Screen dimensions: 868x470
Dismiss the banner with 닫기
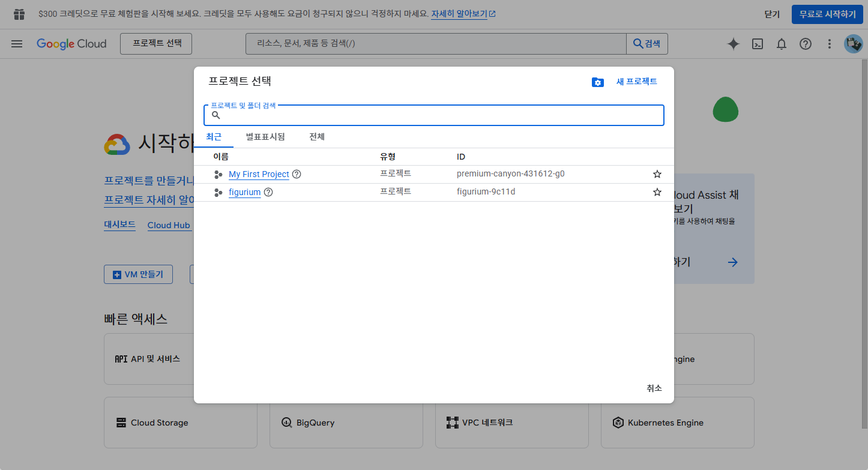pyautogui.click(x=772, y=14)
